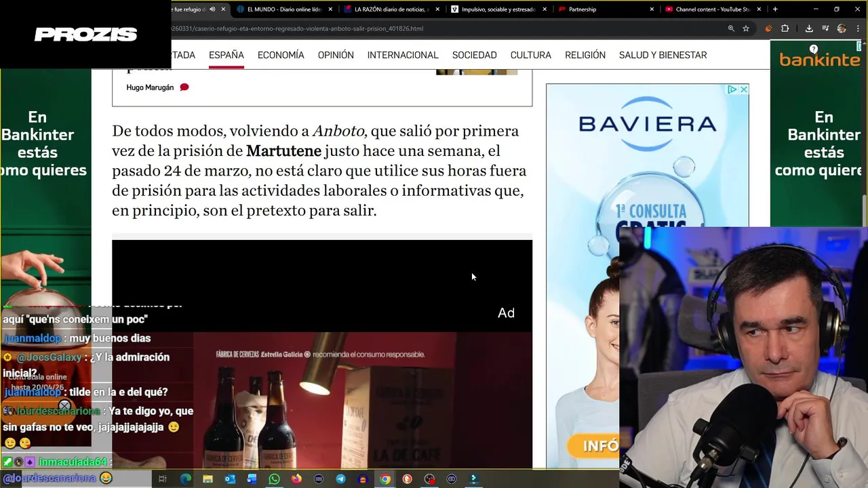This screenshot has width=868, height=488.
Task: Switch to the Impulsivo, sociable y estresado tab
Action: pos(498,9)
